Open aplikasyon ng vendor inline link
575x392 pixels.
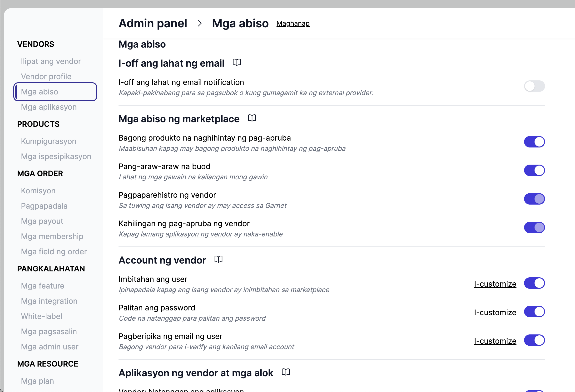pyautogui.click(x=199, y=234)
